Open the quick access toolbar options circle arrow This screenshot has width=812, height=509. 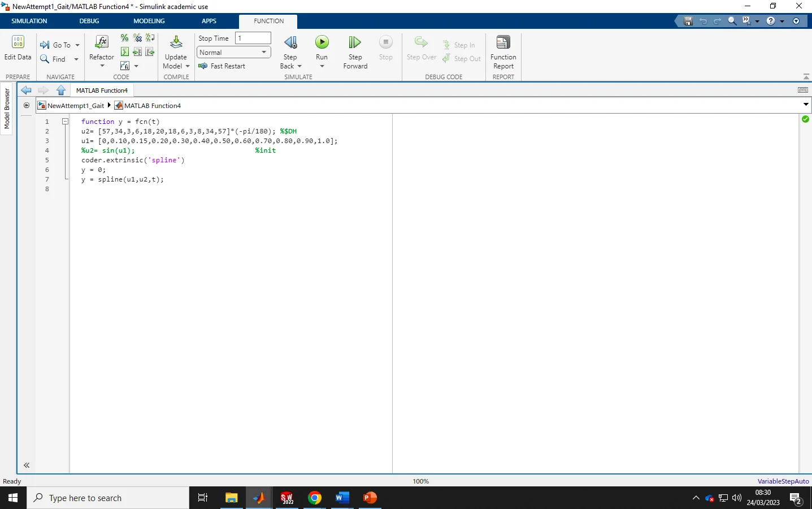796,21
